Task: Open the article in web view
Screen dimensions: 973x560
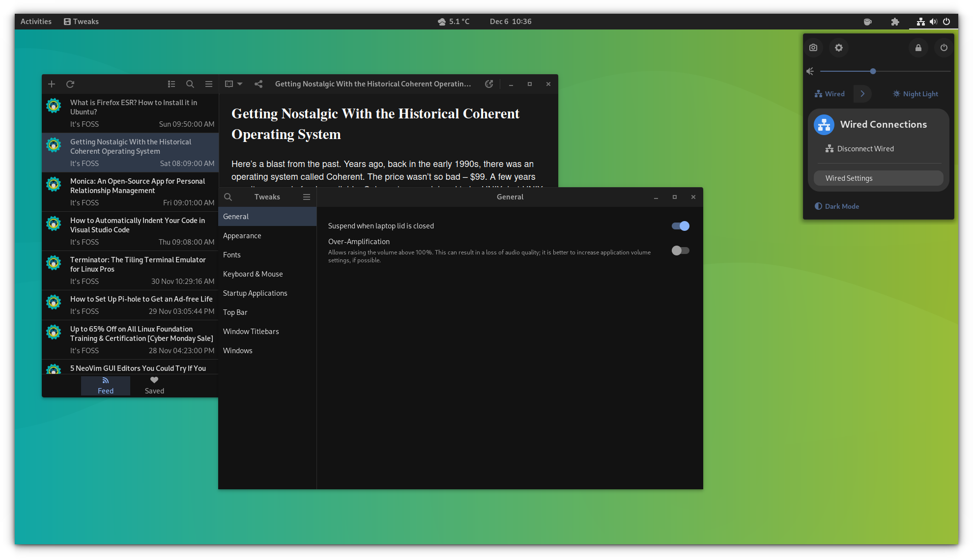Action: pos(488,84)
